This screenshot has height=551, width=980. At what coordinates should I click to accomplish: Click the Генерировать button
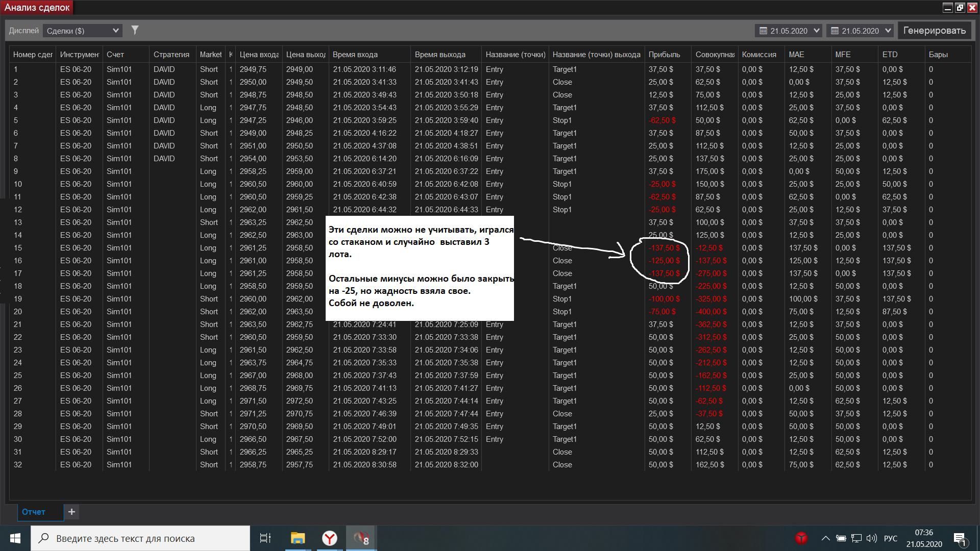click(x=934, y=31)
